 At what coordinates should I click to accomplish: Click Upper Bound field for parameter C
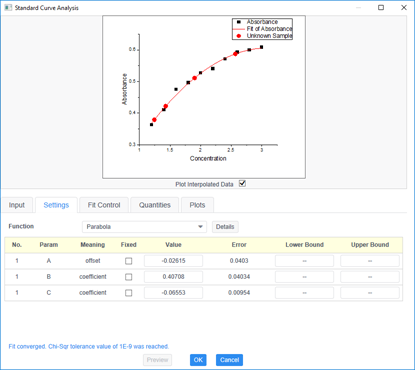click(x=370, y=293)
